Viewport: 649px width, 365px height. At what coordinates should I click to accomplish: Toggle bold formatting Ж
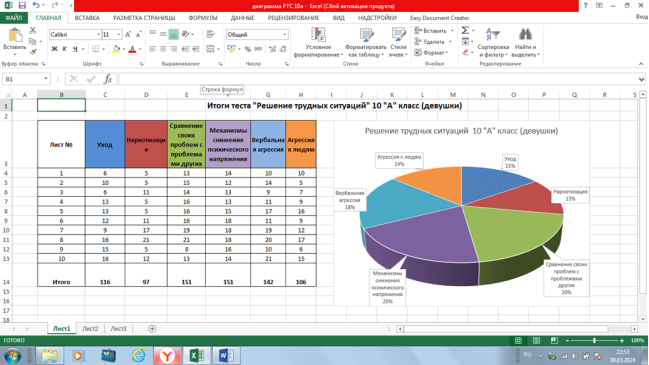54,49
